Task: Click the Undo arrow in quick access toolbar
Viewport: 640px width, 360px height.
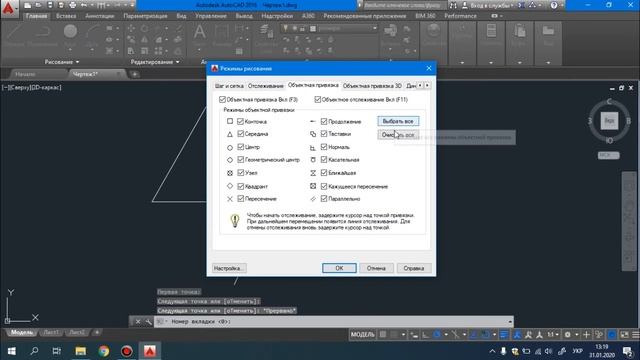Action: pos(84,5)
